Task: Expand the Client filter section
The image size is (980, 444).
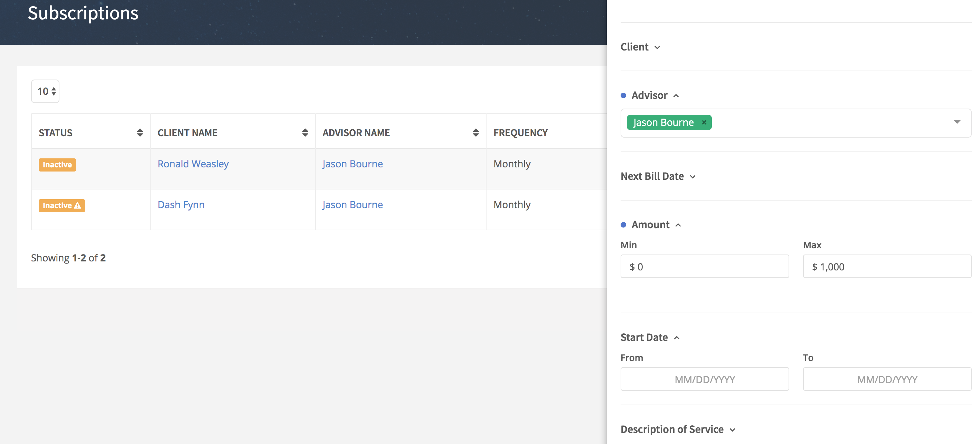Action: (641, 47)
